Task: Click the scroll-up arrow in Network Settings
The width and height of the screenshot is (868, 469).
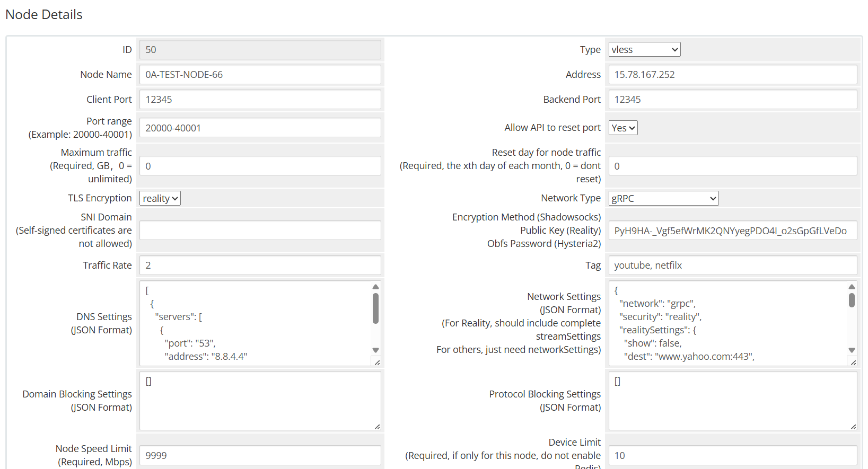Action: (x=852, y=287)
